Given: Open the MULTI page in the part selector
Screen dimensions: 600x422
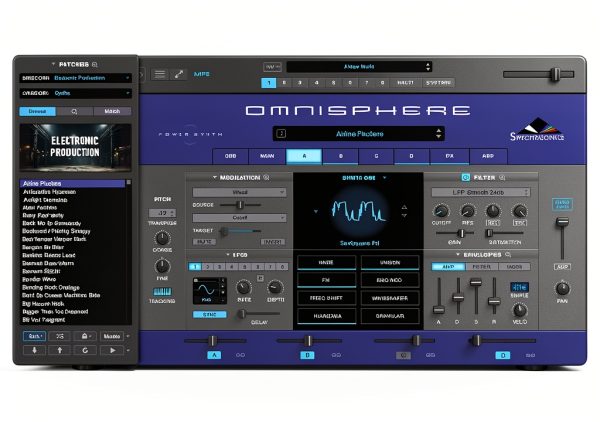Looking at the screenshot, I should pyautogui.click(x=405, y=83).
